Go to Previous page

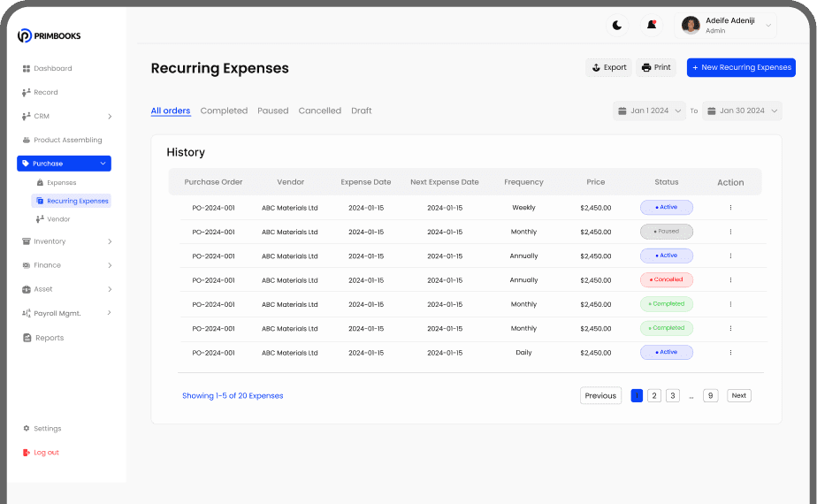click(600, 395)
